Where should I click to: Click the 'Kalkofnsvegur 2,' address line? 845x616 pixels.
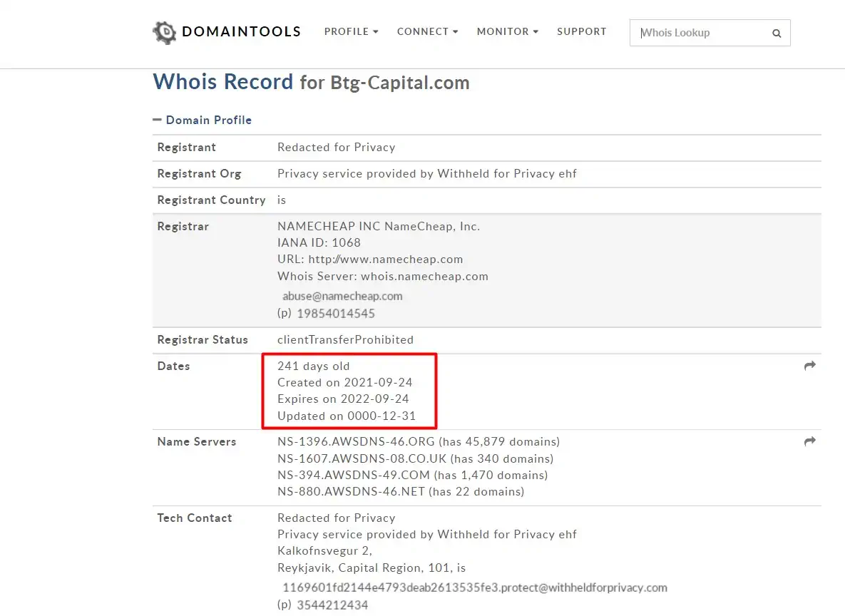coord(325,551)
